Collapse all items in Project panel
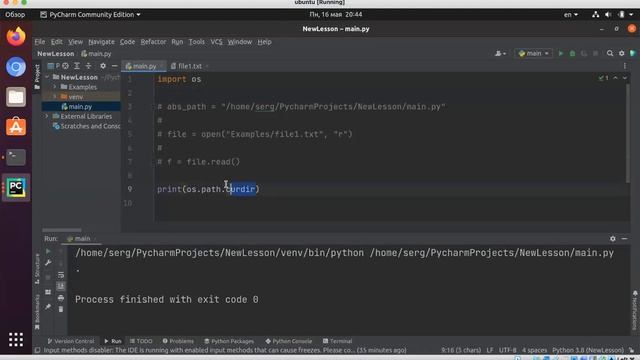Image resolution: width=640 pixels, height=360 pixels. coord(88,66)
